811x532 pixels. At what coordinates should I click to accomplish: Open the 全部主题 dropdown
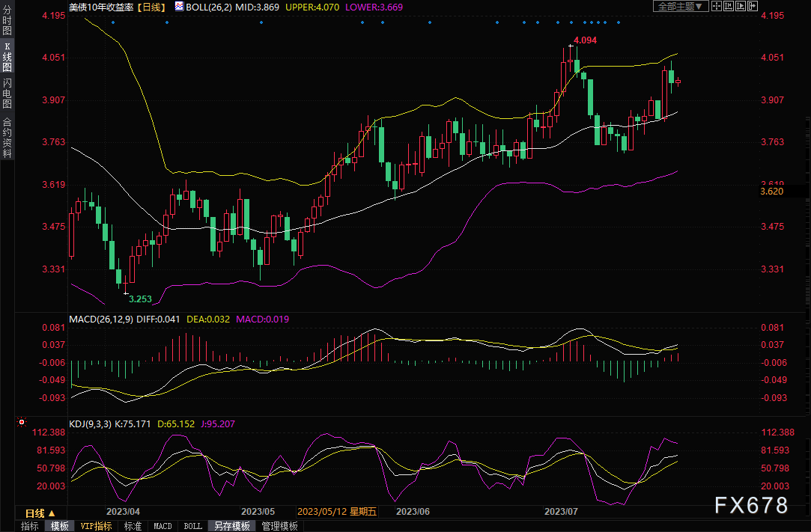(680, 6)
